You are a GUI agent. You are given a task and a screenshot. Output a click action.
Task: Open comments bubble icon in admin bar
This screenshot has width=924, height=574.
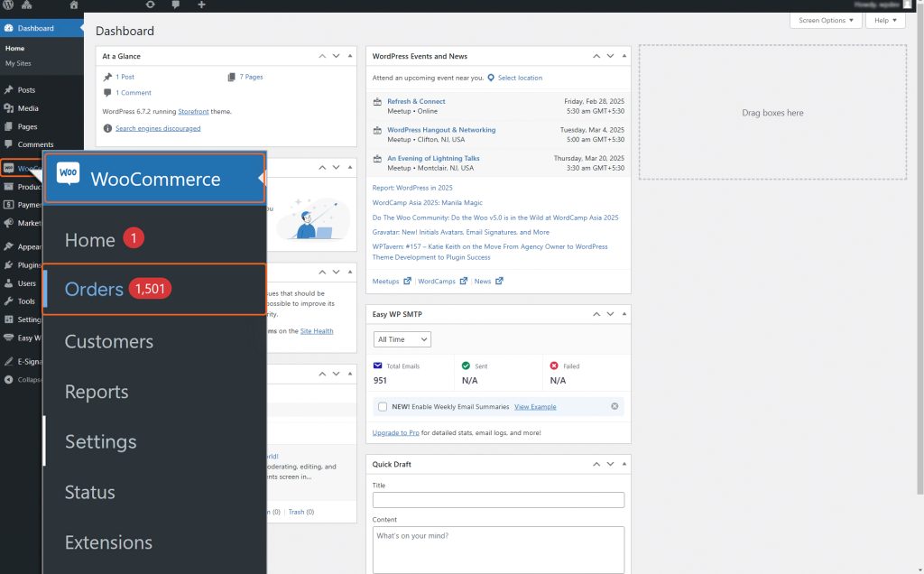[175, 5]
